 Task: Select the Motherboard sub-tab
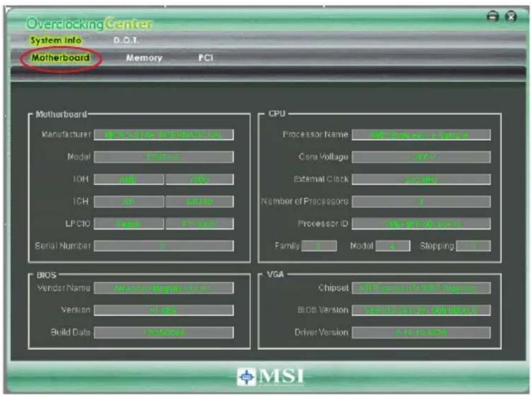pos(61,57)
